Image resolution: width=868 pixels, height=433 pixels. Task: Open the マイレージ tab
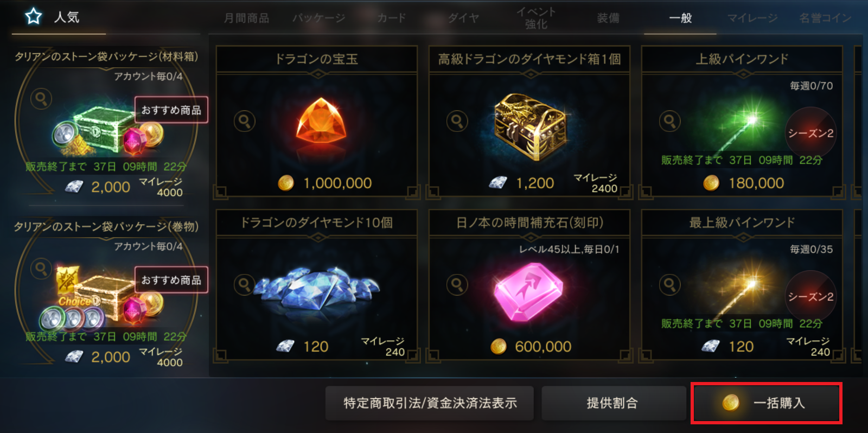point(752,18)
